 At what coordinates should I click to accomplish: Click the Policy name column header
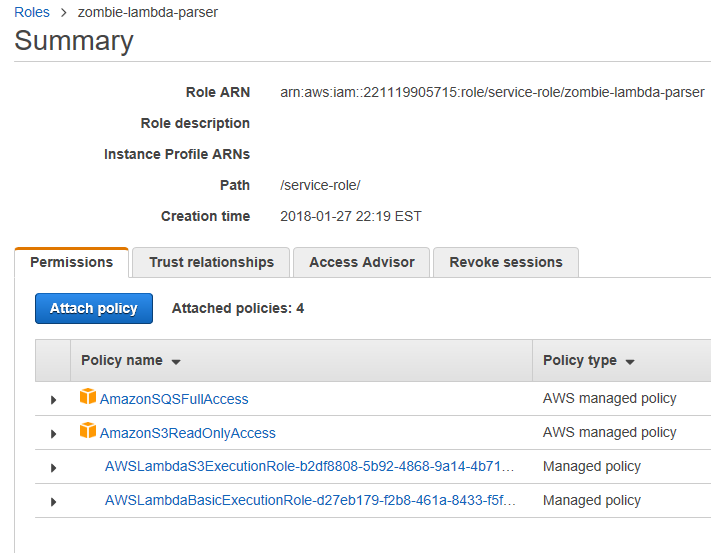coord(121,361)
